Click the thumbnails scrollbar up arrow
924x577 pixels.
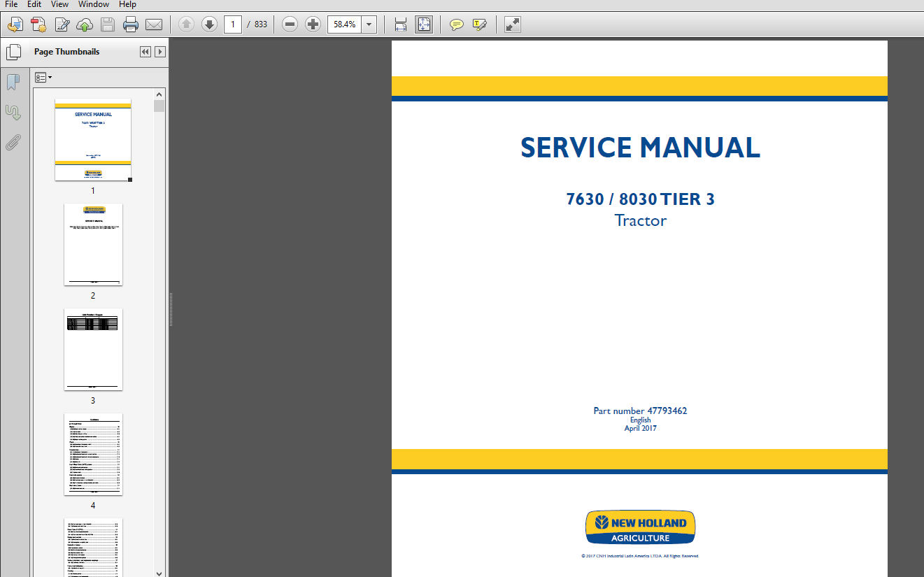coord(159,94)
